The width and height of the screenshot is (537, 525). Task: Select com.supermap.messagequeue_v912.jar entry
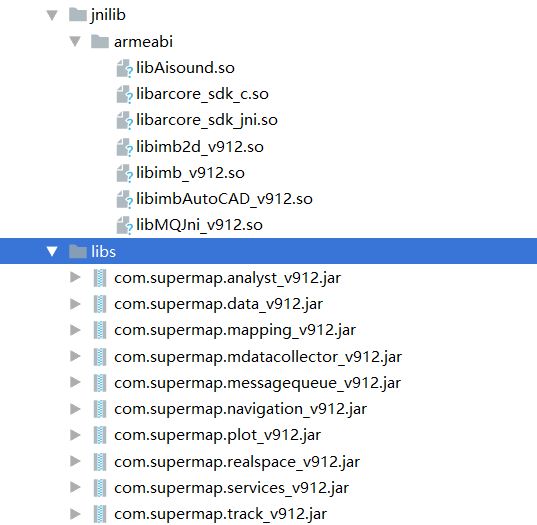pyautogui.click(x=258, y=383)
